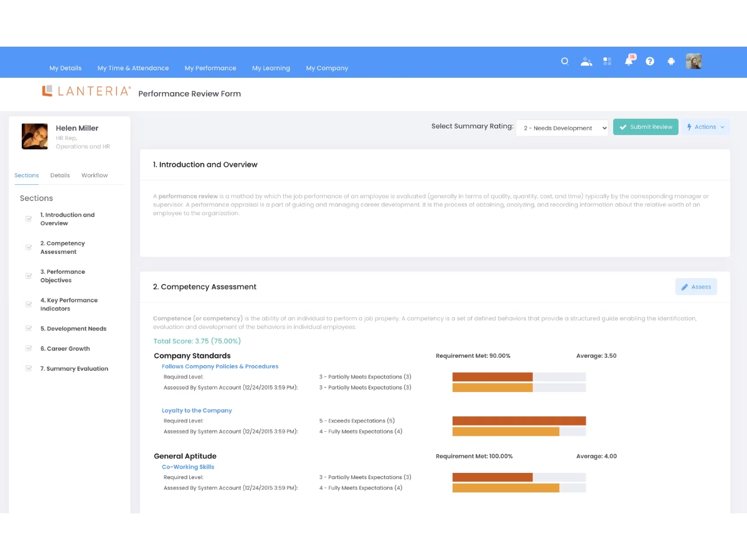This screenshot has height=560, width=747.
Task: Open the My Performance menu
Action: point(210,68)
